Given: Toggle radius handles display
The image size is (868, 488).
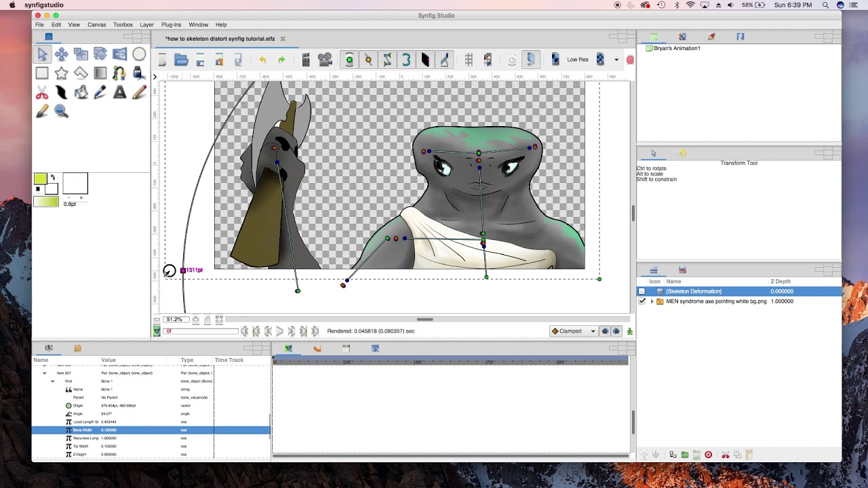Looking at the screenshot, I should click(406, 60).
